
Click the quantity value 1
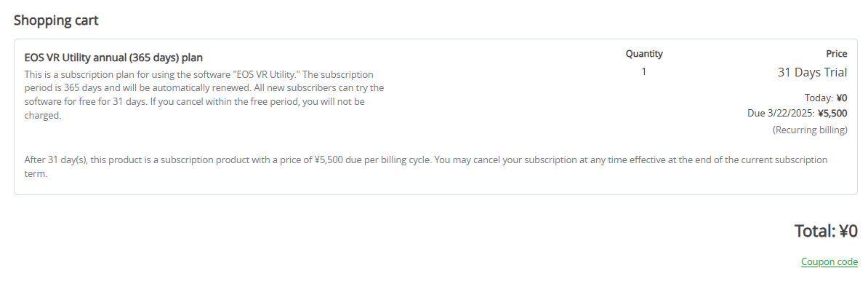pos(644,71)
